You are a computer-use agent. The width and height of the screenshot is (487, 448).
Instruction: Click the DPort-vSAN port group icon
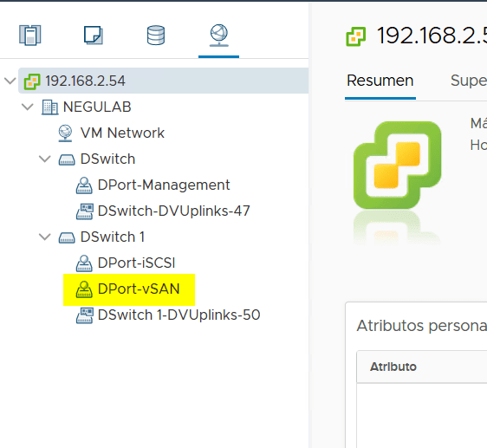84,289
